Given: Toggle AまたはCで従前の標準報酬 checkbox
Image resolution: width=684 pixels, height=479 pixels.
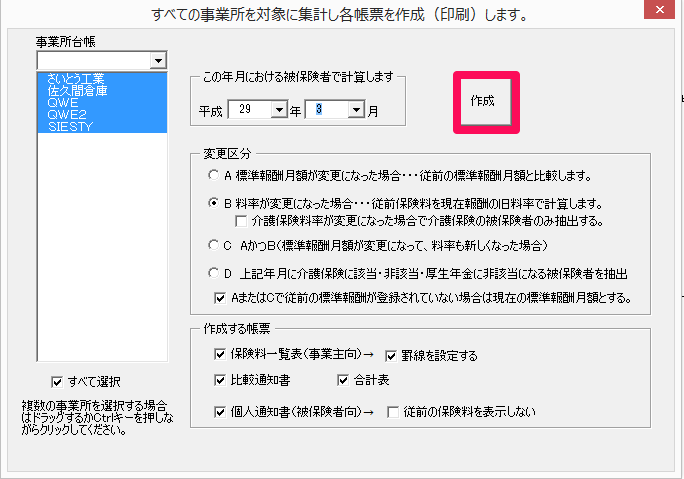Looking at the screenshot, I should tap(220, 298).
